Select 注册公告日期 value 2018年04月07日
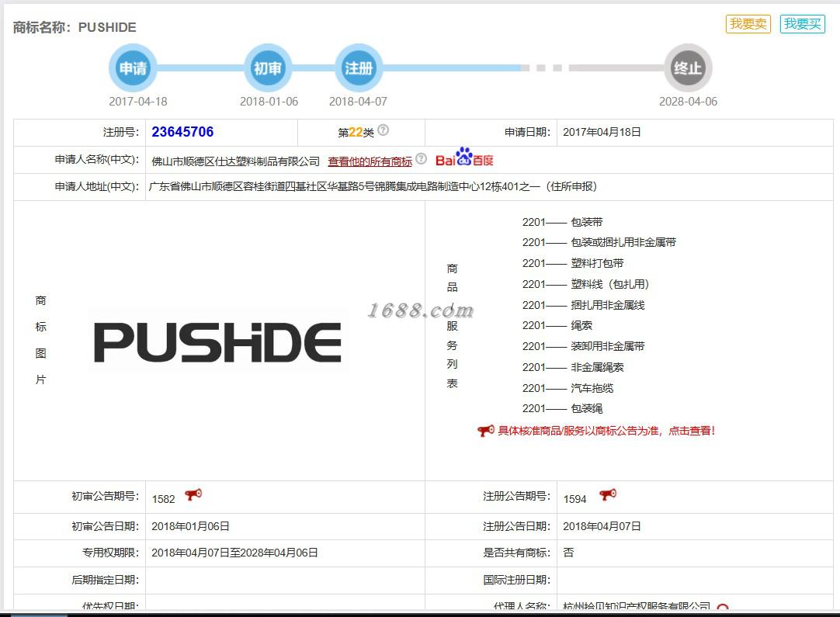Viewport: 840px width, 617px height. pyautogui.click(x=602, y=526)
